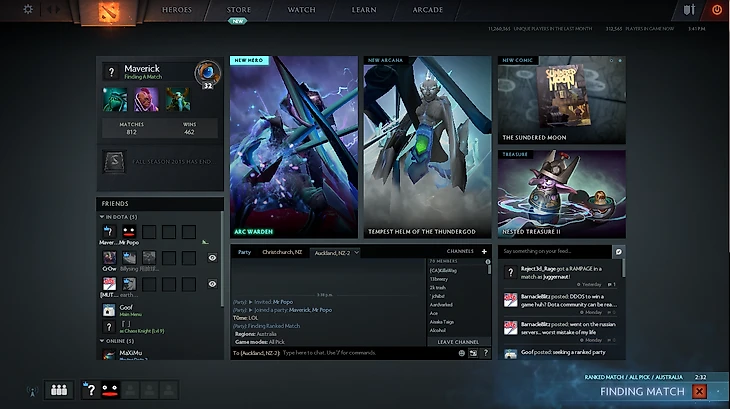Open the Store menu

[238, 10]
